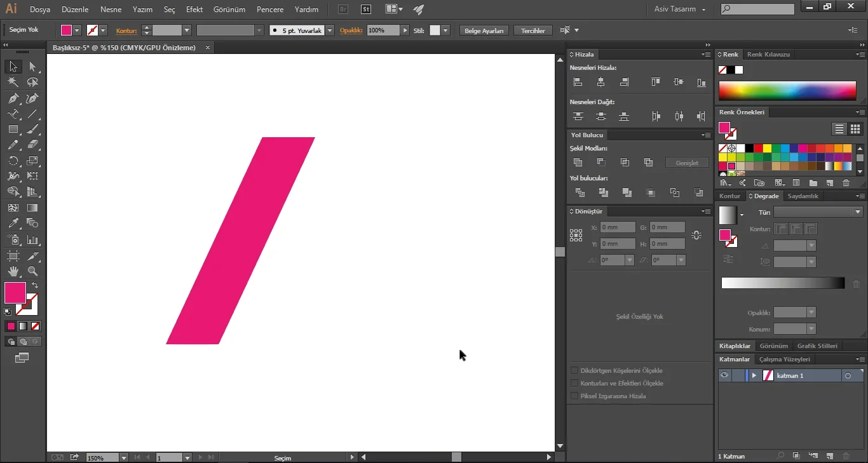Swap fill and stroke colors arrow
This screenshot has width=868, height=463.
(x=35, y=286)
